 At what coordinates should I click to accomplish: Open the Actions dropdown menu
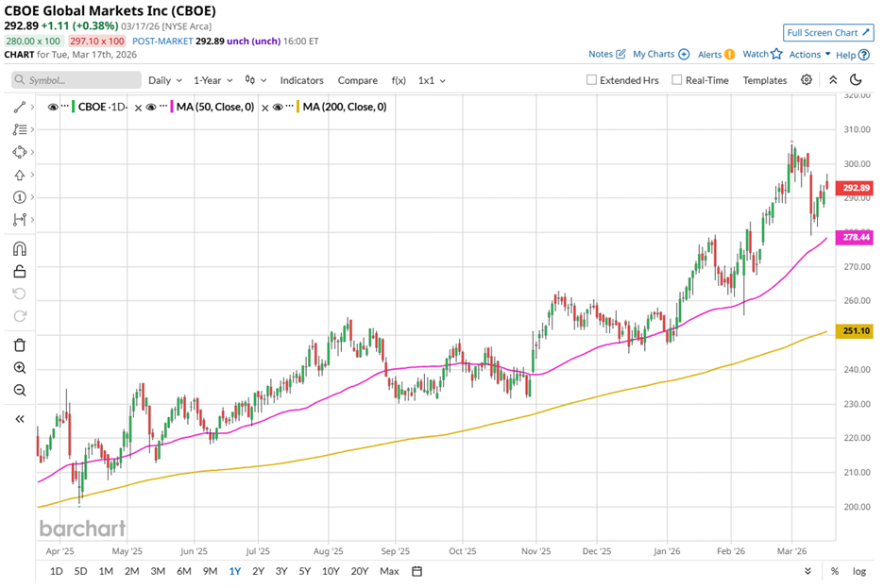tap(809, 55)
